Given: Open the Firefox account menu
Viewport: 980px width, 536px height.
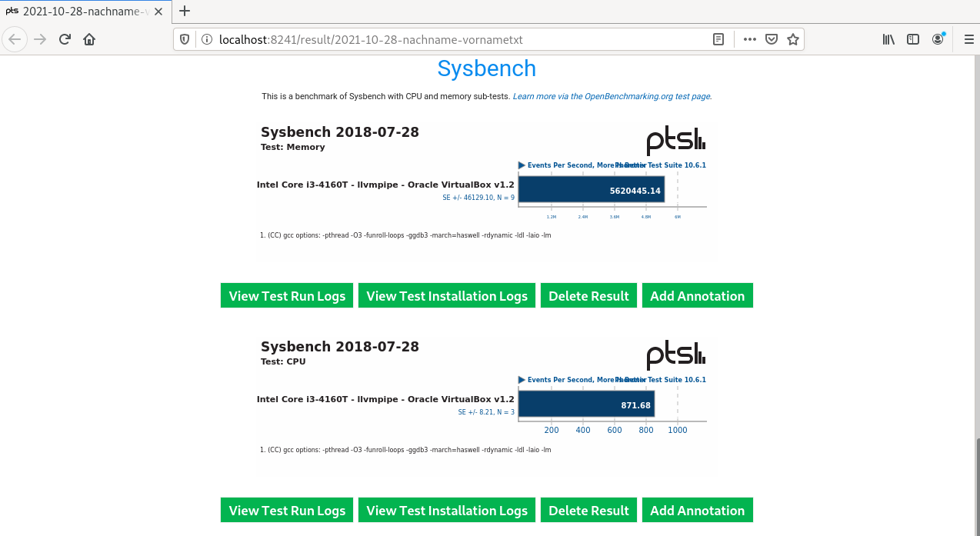Looking at the screenshot, I should point(938,39).
